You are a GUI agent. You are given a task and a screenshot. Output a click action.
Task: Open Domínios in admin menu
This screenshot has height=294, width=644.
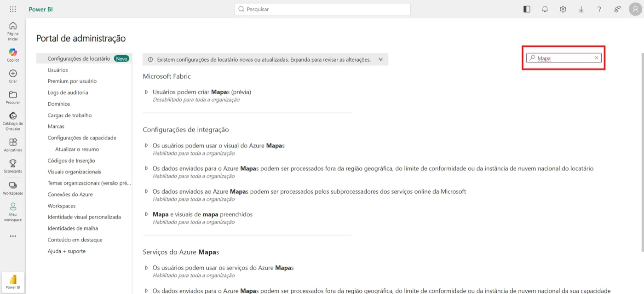pyautogui.click(x=59, y=104)
